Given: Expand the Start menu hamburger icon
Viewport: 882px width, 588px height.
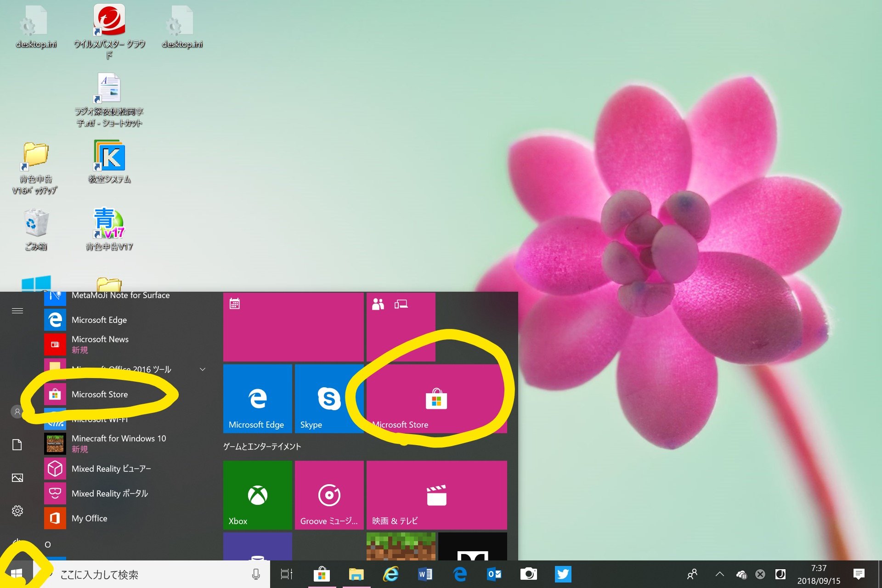Looking at the screenshot, I should (17, 311).
